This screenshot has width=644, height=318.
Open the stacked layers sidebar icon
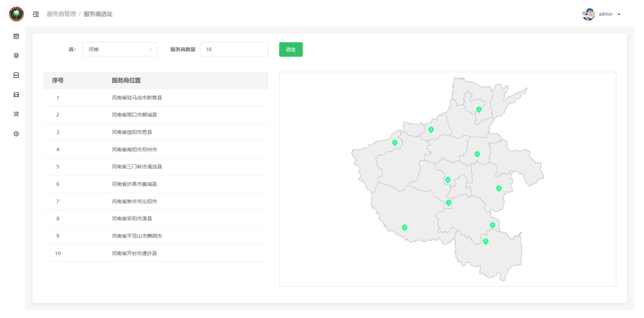tap(16, 56)
